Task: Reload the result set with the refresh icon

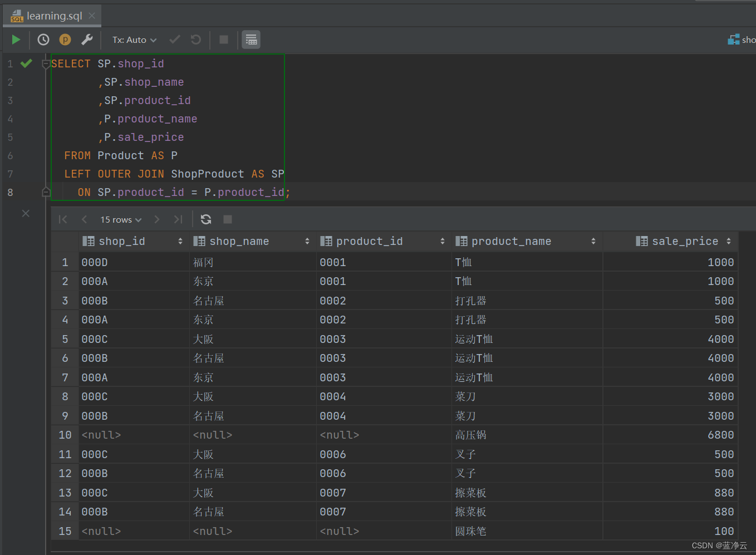Action: point(206,219)
